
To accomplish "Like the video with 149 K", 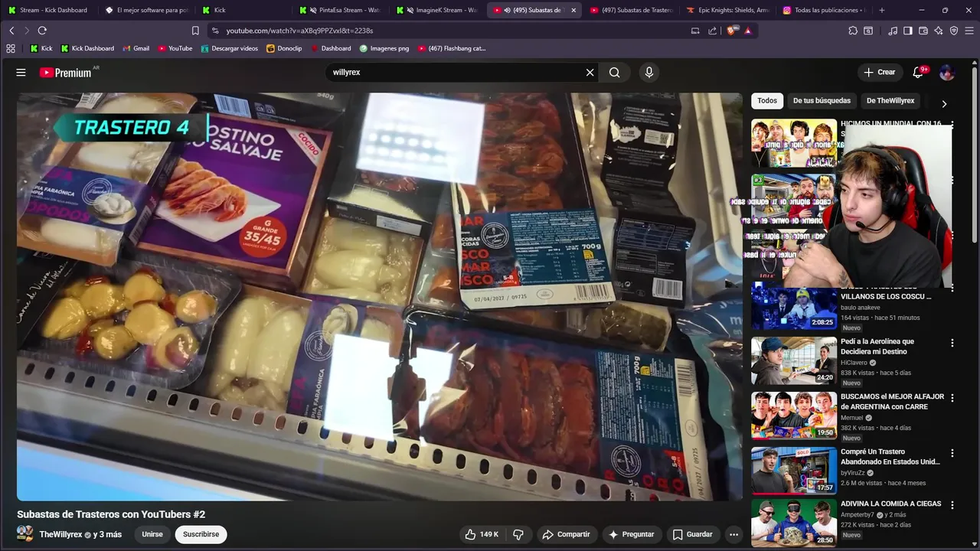I will [x=482, y=534].
